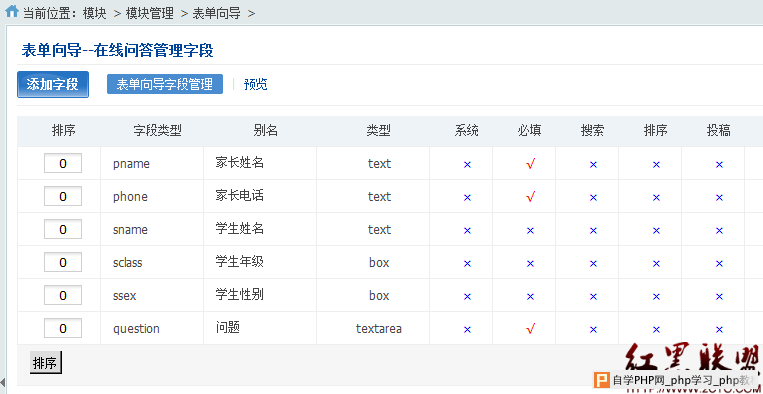Click the 排序 submit button below table

click(x=45, y=363)
